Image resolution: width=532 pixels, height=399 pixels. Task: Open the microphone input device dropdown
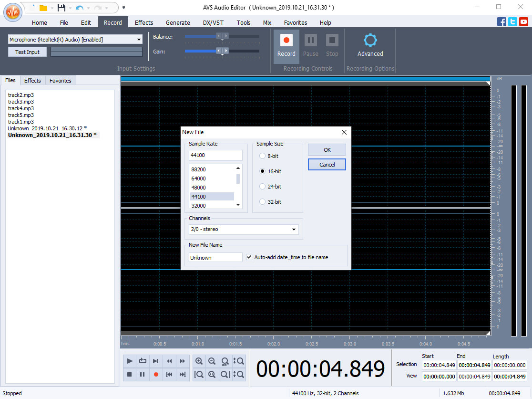click(x=139, y=39)
